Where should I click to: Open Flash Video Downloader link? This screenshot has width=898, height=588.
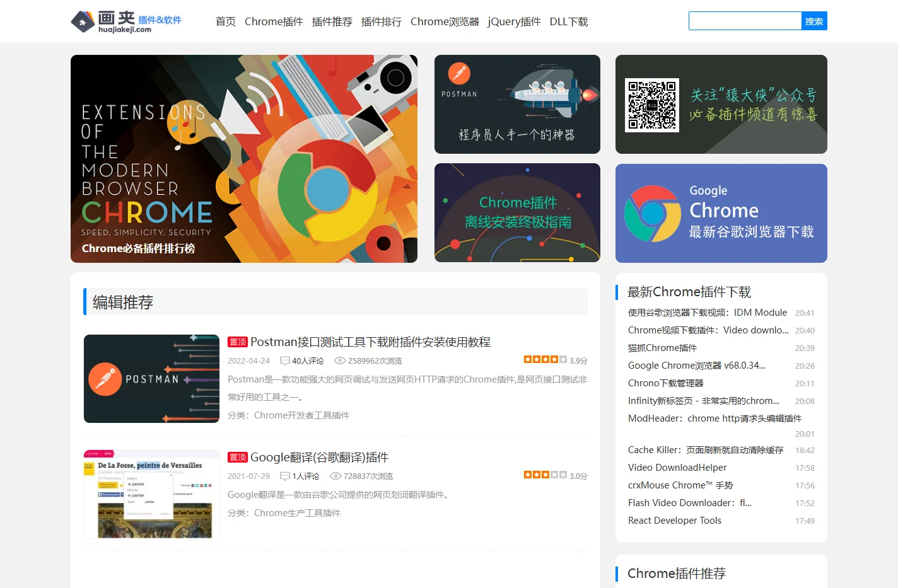pos(690,503)
